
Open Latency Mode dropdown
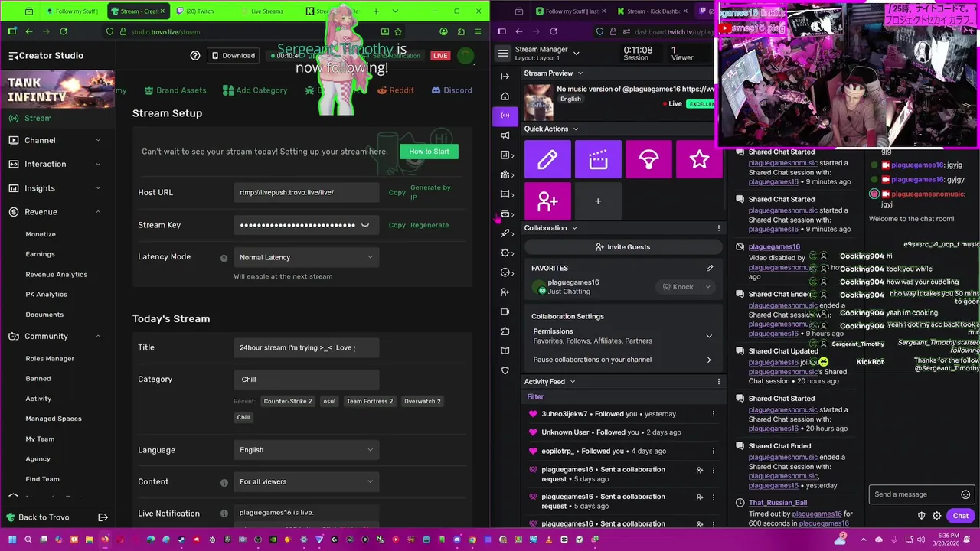click(x=306, y=257)
